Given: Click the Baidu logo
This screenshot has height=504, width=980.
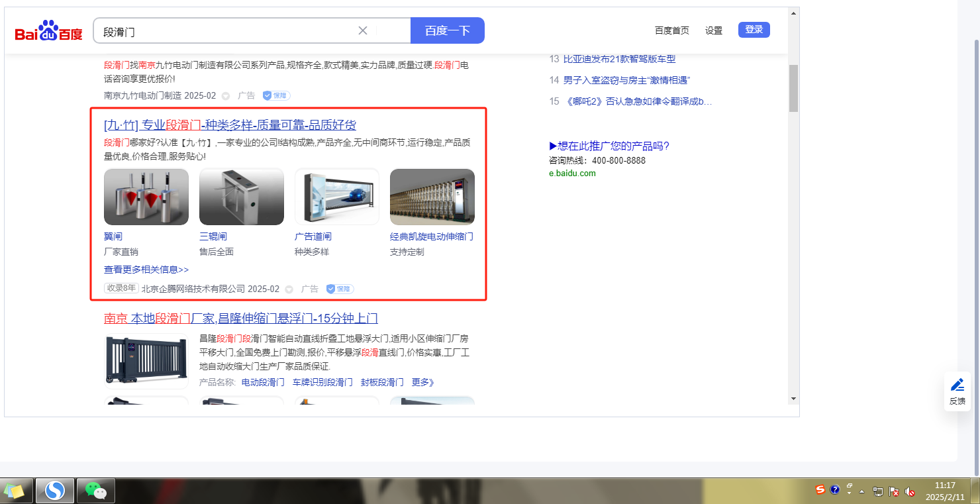Looking at the screenshot, I should click(x=49, y=30).
